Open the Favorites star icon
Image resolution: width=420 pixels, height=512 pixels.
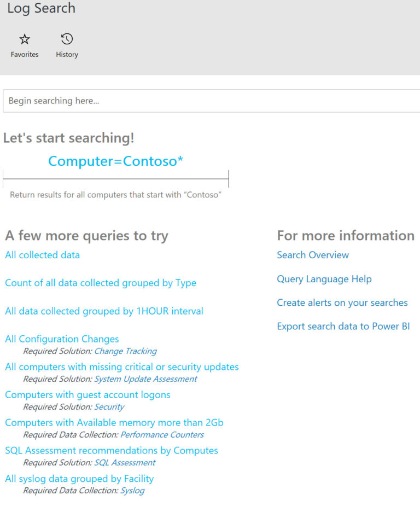click(x=25, y=39)
